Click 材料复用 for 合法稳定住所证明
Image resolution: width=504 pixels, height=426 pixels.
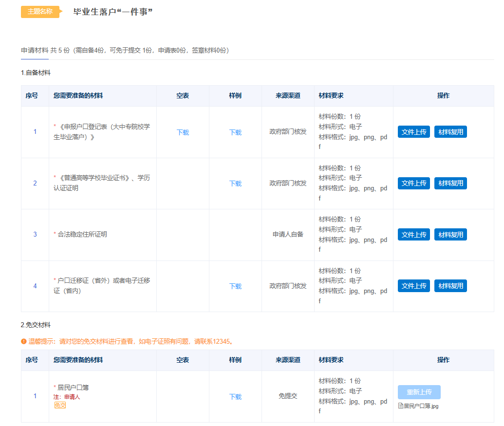click(x=450, y=235)
